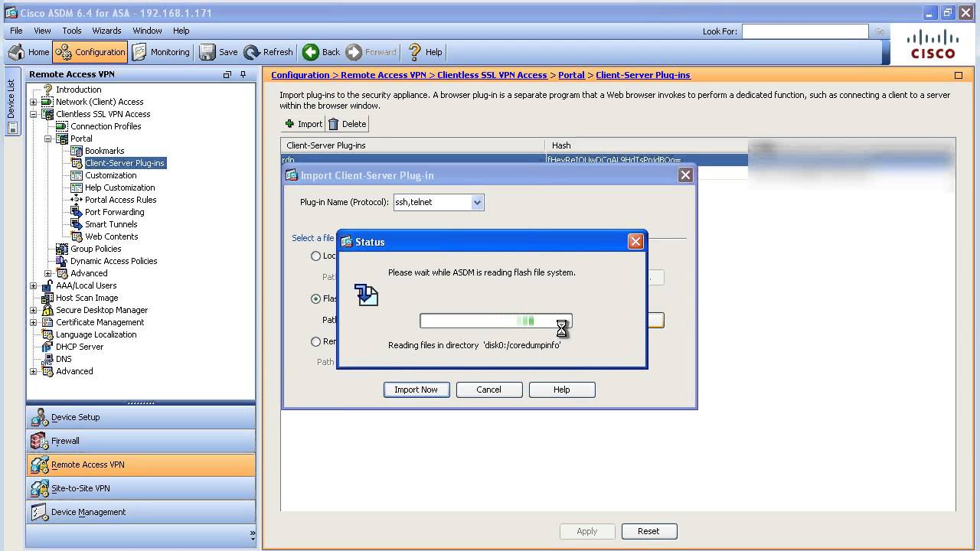Open Help Customization in tree
This screenshot has width=980, height=551.
coord(119,187)
